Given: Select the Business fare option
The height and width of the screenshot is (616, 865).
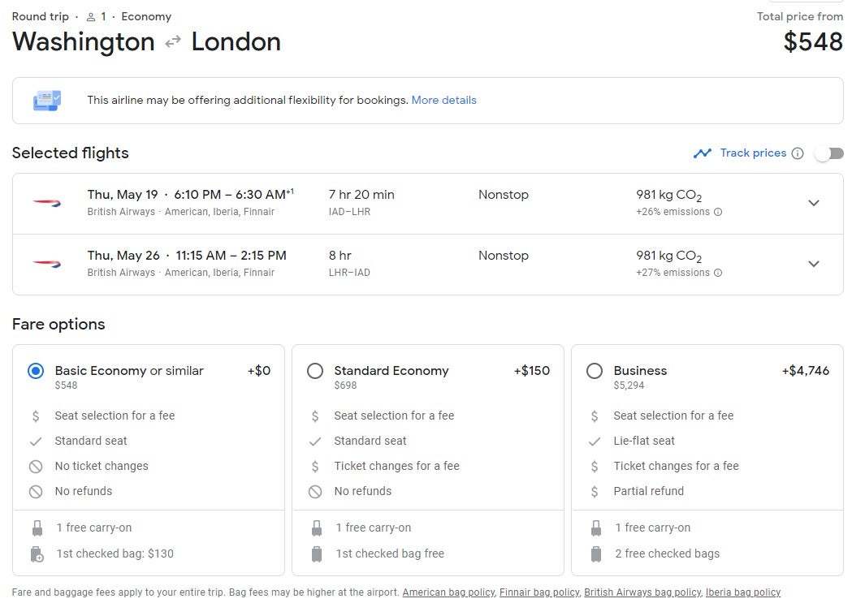Looking at the screenshot, I should tap(595, 371).
